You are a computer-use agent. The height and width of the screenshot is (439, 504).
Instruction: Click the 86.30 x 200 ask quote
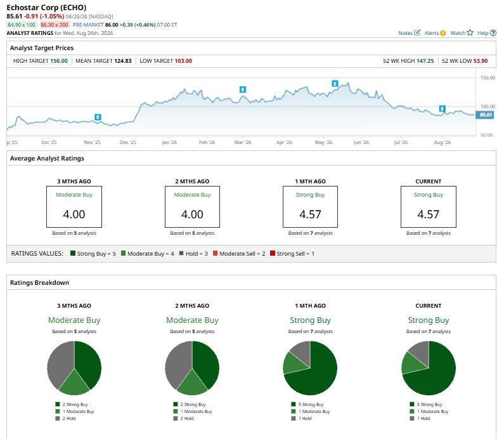click(55, 25)
